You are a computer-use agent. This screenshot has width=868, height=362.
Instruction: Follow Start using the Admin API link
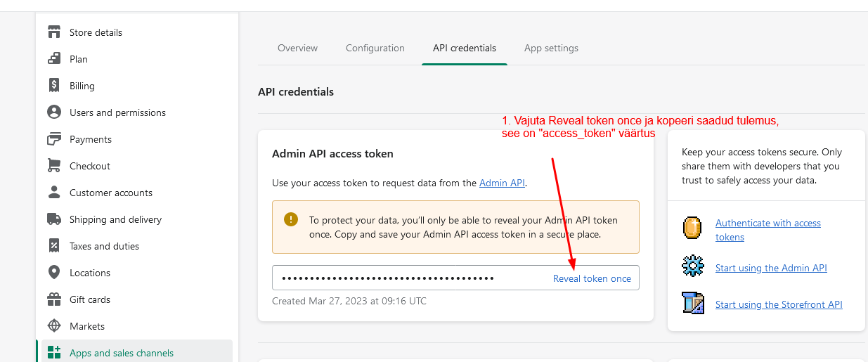tap(771, 268)
